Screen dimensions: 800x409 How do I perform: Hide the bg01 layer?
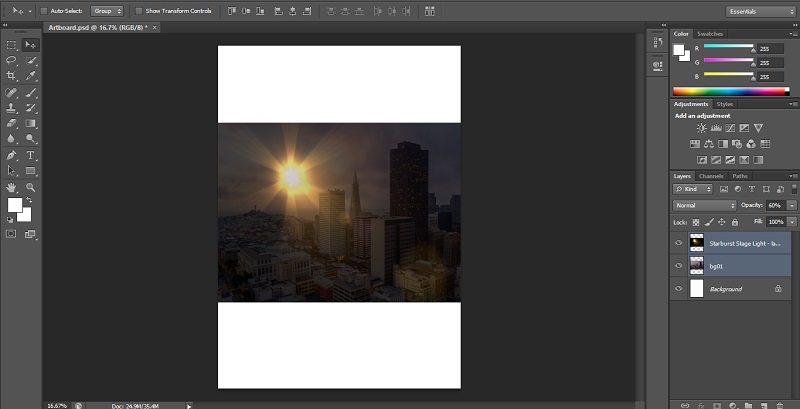click(679, 266)
